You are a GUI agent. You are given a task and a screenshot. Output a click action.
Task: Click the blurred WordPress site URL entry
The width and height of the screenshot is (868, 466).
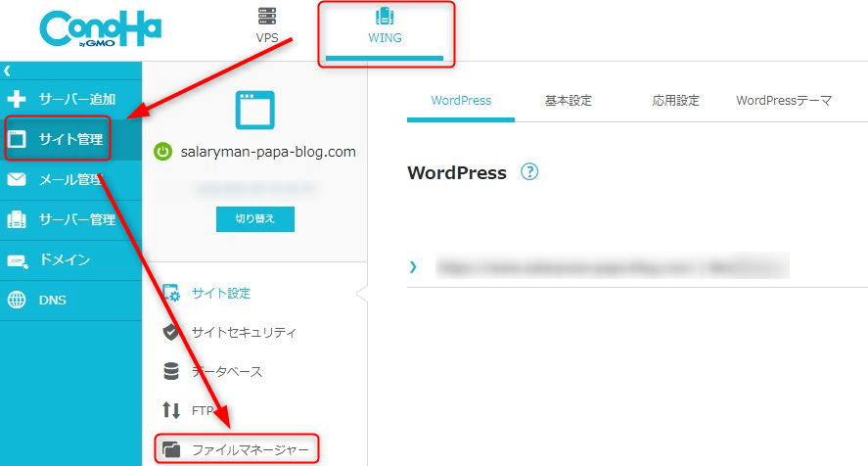click(x=613, y=266)
